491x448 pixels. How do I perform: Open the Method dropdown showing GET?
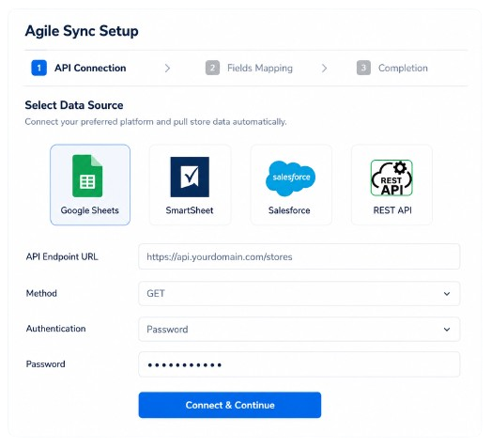pos(299,294)
